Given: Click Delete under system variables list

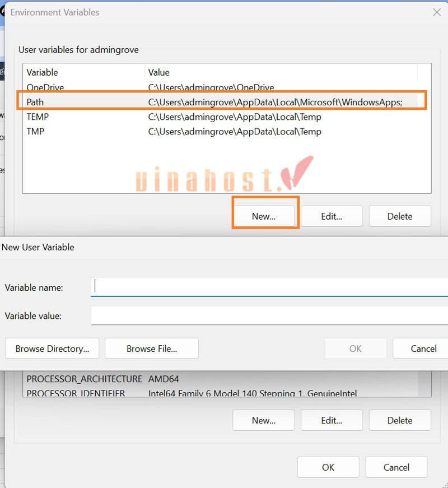Looking at the screenshot, I should click(x=400, y=420).
